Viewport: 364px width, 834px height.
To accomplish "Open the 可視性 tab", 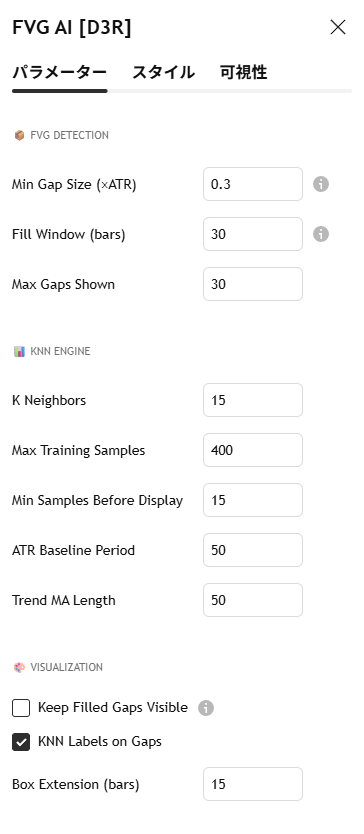I will 243,72.
